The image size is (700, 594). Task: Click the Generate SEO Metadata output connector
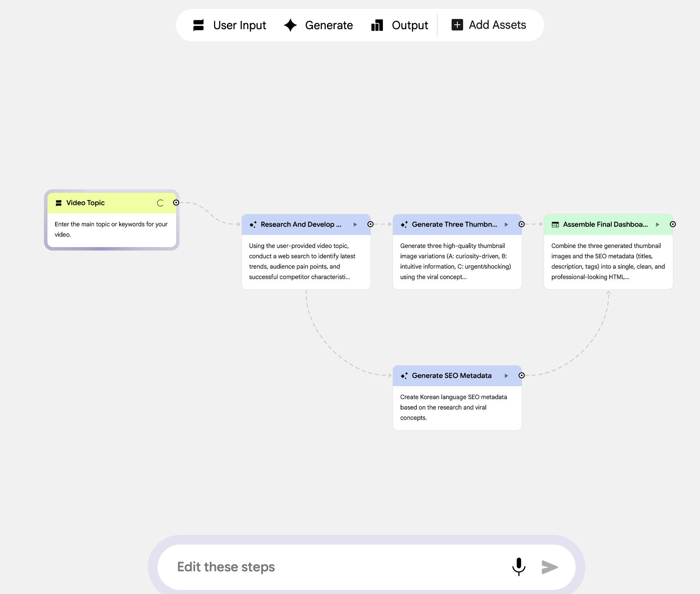[x=522, y=376]
